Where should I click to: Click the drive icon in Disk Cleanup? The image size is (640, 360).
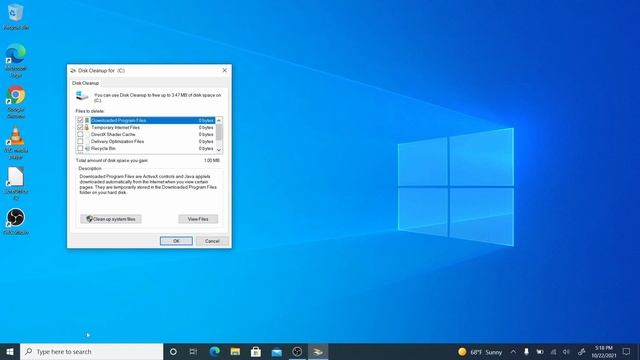82,96
